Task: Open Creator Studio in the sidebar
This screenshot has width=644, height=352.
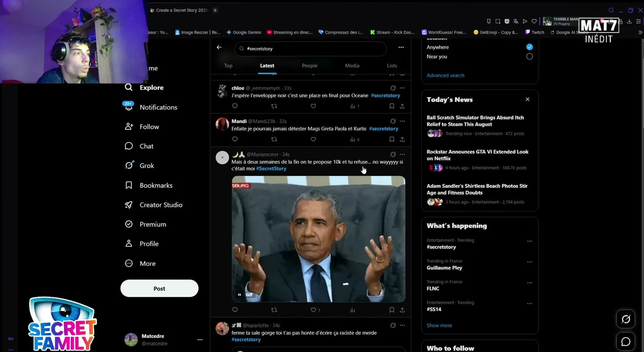Action: click(154, 205)
